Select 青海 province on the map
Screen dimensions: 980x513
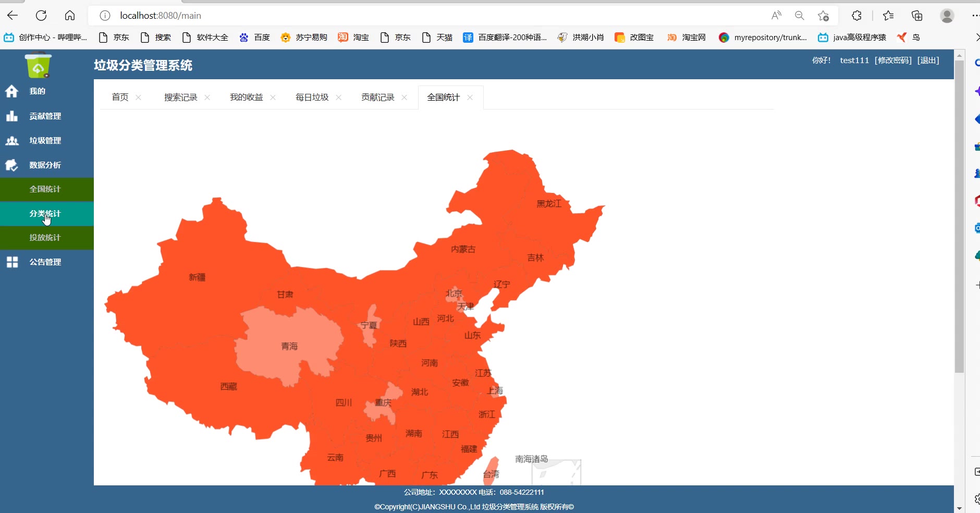tap(289, 346)
